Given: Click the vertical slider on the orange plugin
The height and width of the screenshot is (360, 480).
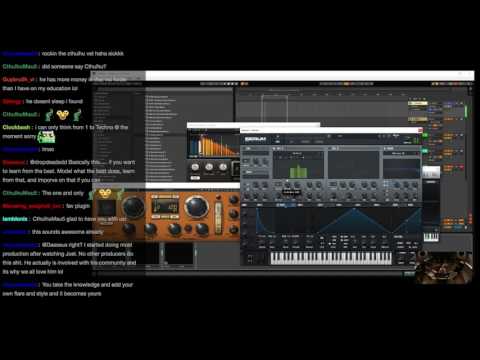Looking at the screenshot, I should pos(218,217).
